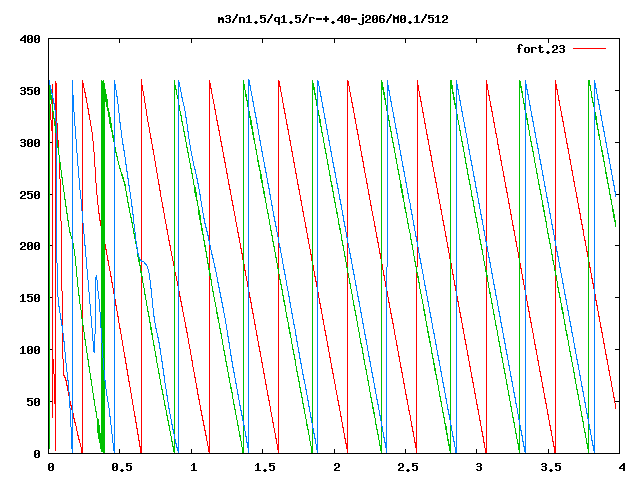The image size is (640, 480).
Task: Click y-axis label 300
Action: point(30,143)
